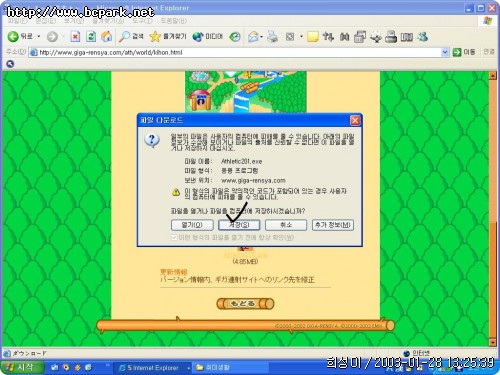Open the Search (검색) magnifier button
Viewport: 500px width, 375px height.
tap(131, 36)
